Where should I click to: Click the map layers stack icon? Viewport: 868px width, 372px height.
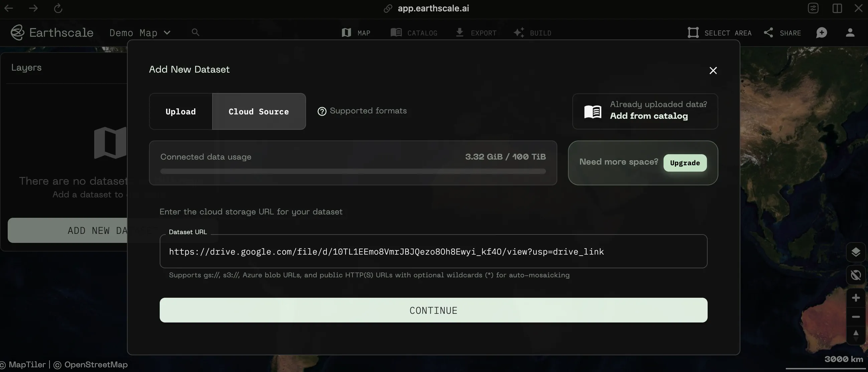coord(856,252)
